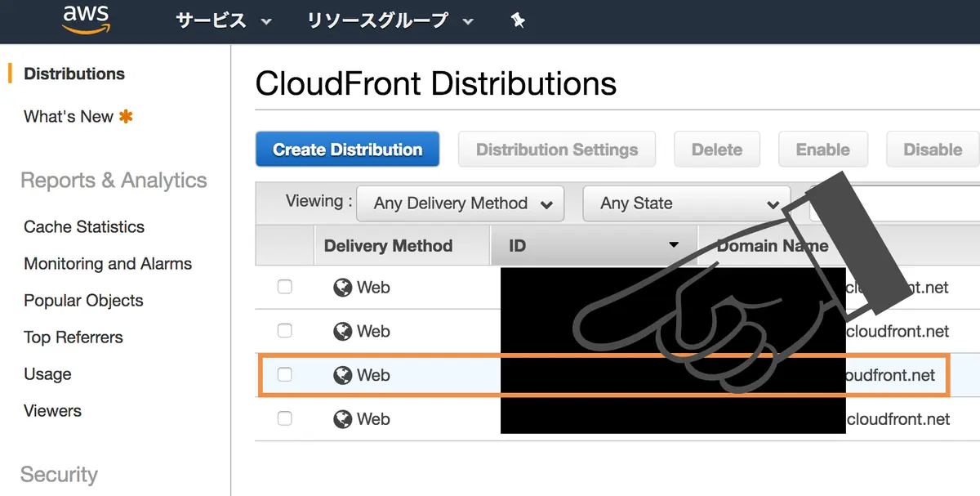Open the リソースグループ menu

pos(390,21)
